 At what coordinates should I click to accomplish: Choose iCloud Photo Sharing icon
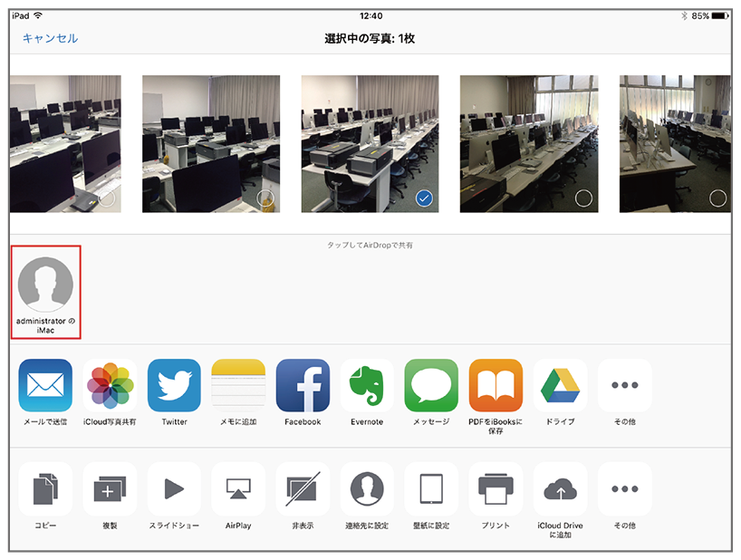click(x=110, y=386)
